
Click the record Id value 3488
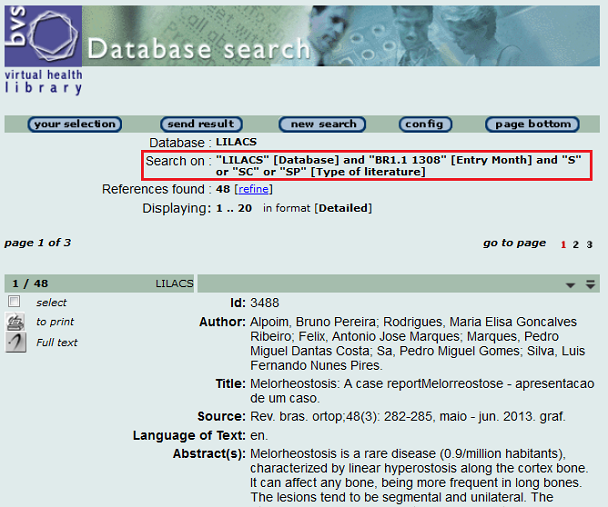pyautogui.click(x=265, y=303)
